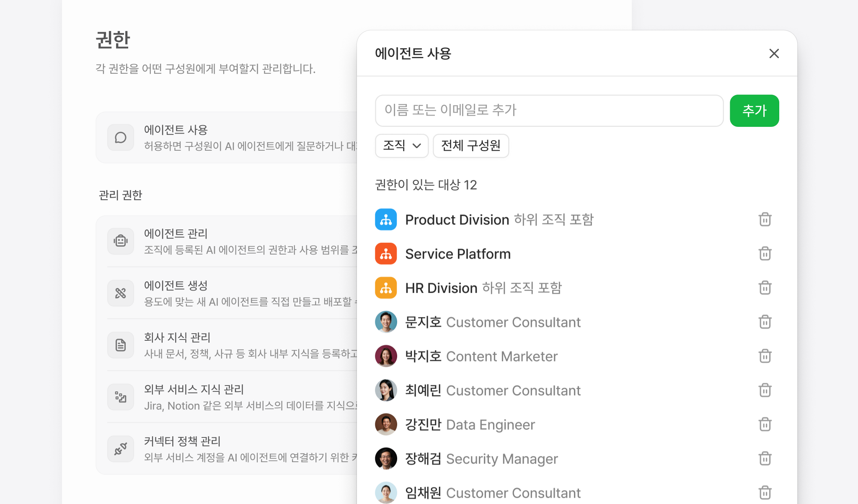The width and height of the screenshot is (858, 504).
Task: Delete 박지호 Content Marketer entry
Action: (765, 356)
